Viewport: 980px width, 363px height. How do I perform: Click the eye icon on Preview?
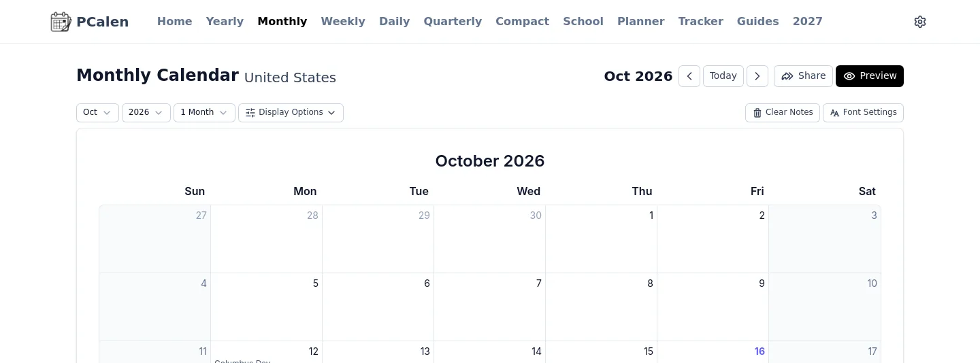pyautogui.click(x=849, y=76)
